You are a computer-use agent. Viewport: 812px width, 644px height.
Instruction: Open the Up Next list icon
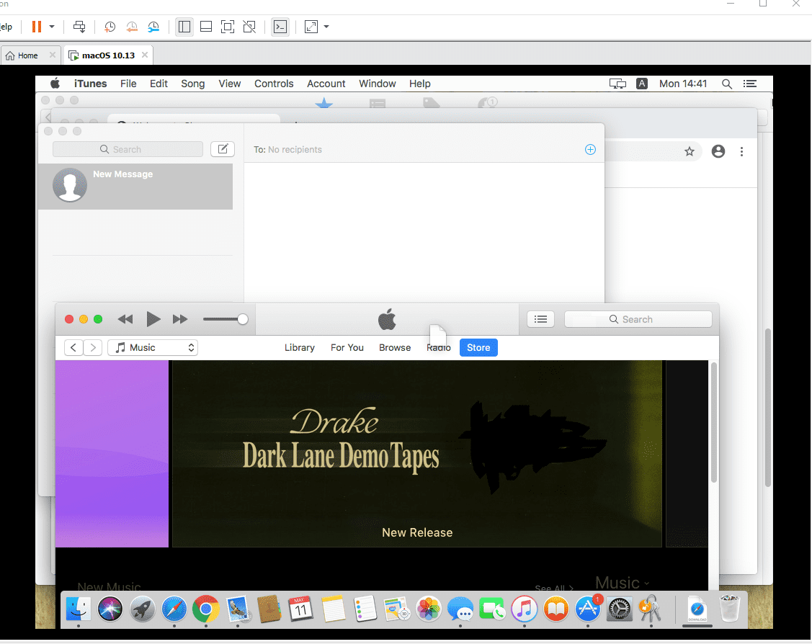[541, 319]
